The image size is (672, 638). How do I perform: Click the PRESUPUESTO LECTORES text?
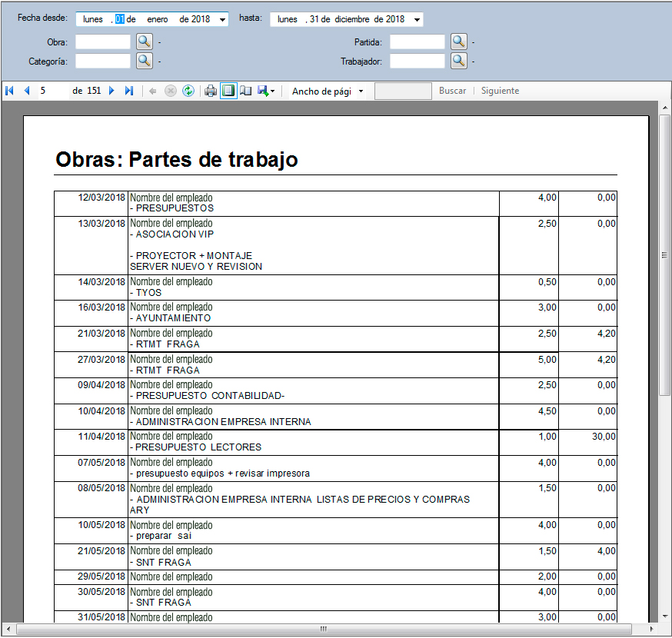(198, 447)
